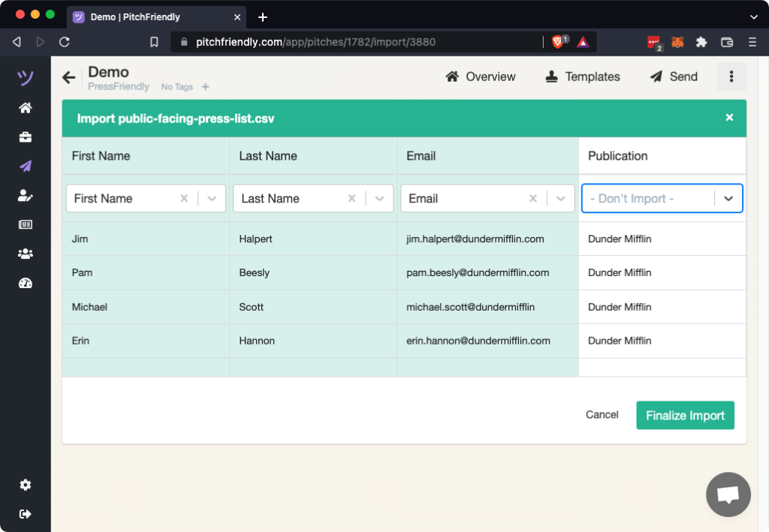
Task: Open the chat support bubble
Action: [728, 494]
